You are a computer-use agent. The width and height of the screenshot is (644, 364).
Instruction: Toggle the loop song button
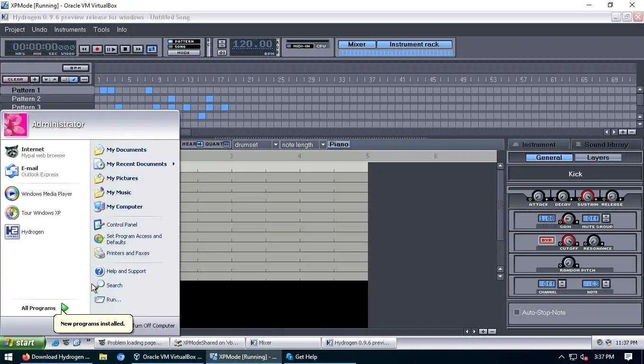tap(152, 49)
